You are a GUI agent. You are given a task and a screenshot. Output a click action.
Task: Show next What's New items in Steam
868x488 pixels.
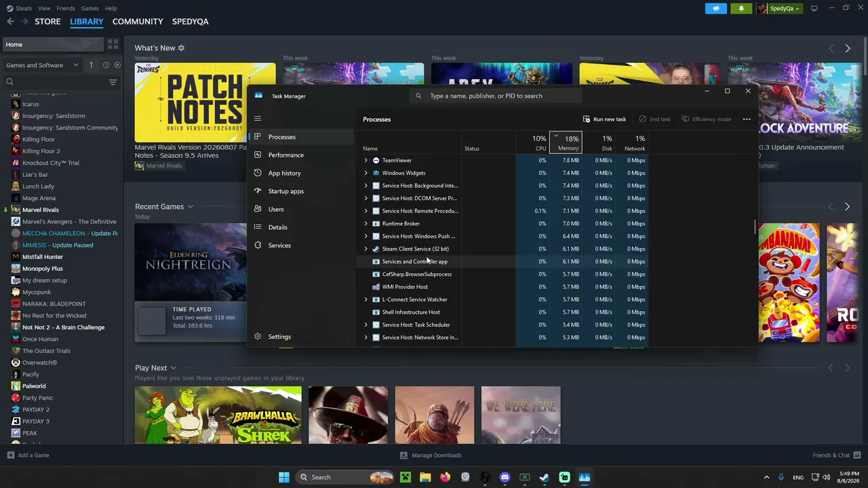coord(847,48)
